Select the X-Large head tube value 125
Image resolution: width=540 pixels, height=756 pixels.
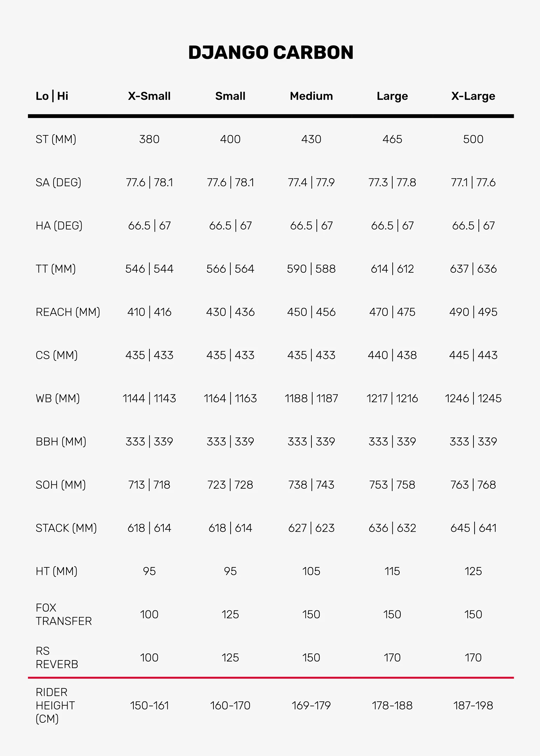click(x=473, y=571)
